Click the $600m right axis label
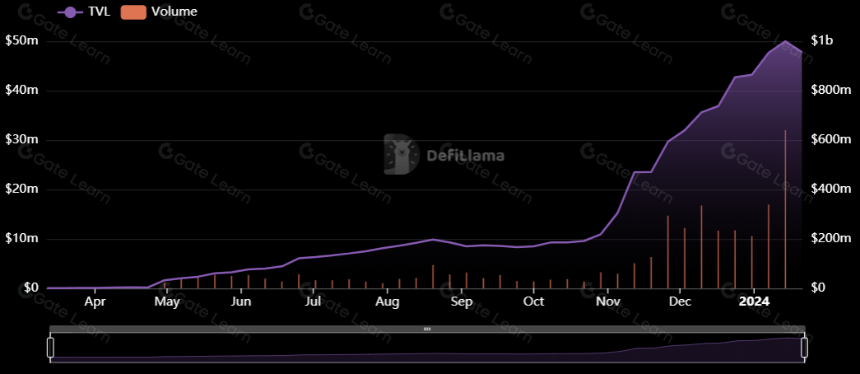This screenshot has width=860, height=374. click(x=831, y=140)
